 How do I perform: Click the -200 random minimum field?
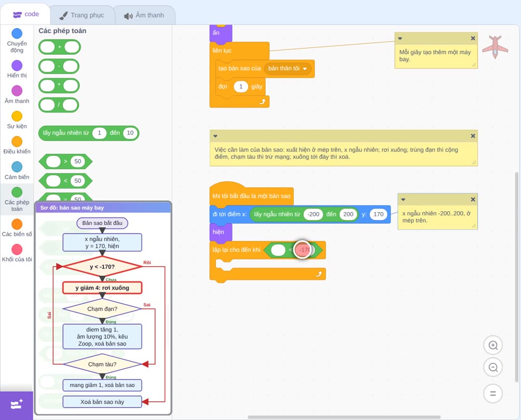coord(313,214)
